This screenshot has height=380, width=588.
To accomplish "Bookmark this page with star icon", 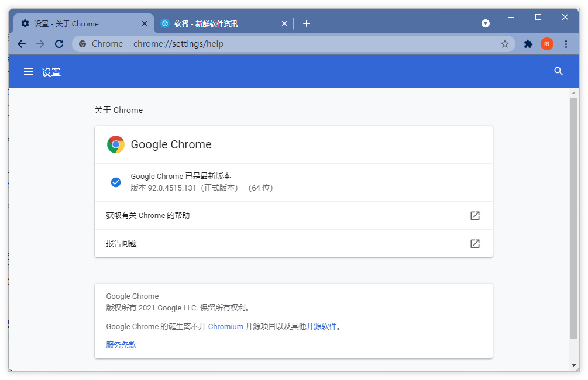I will point(505,44).
